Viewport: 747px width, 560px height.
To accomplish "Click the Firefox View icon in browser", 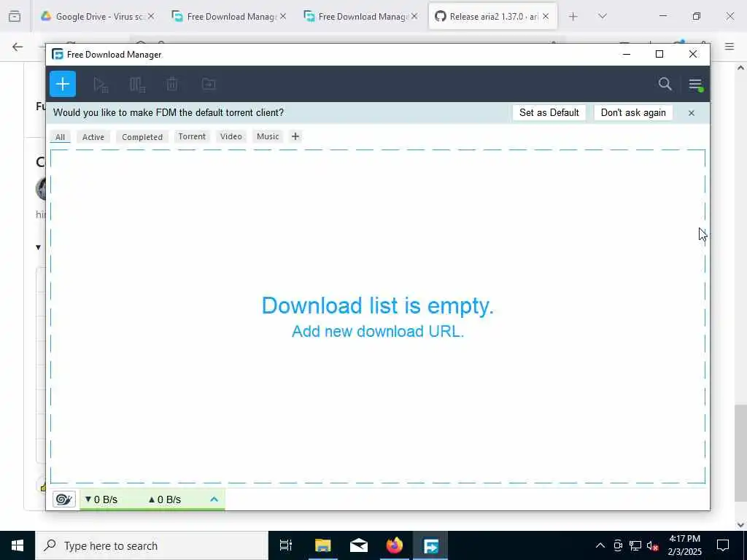I will click(x=15, y=17).
